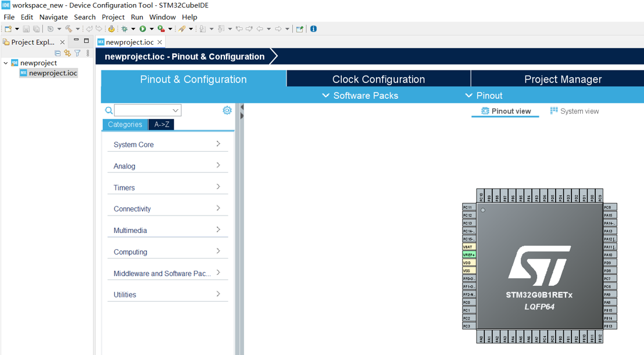Open the Clock Configuration tab
Screen dimensions: 644x355
click(378, 79)
